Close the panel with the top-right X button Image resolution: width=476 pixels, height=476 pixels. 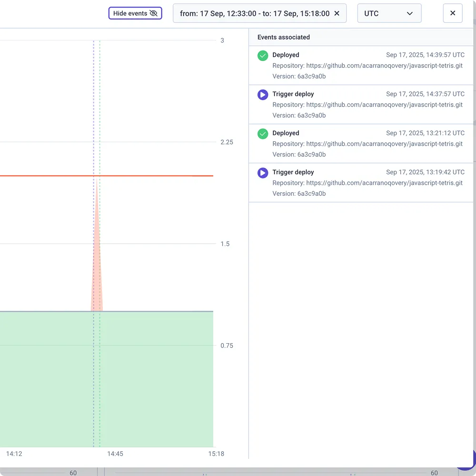point(453,13)
